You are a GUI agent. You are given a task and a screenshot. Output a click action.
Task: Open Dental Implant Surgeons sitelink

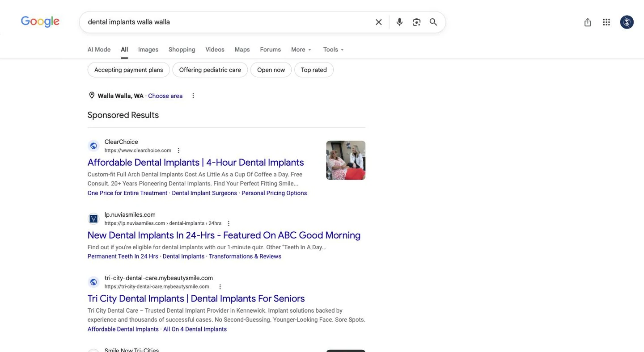pos(204,193)
